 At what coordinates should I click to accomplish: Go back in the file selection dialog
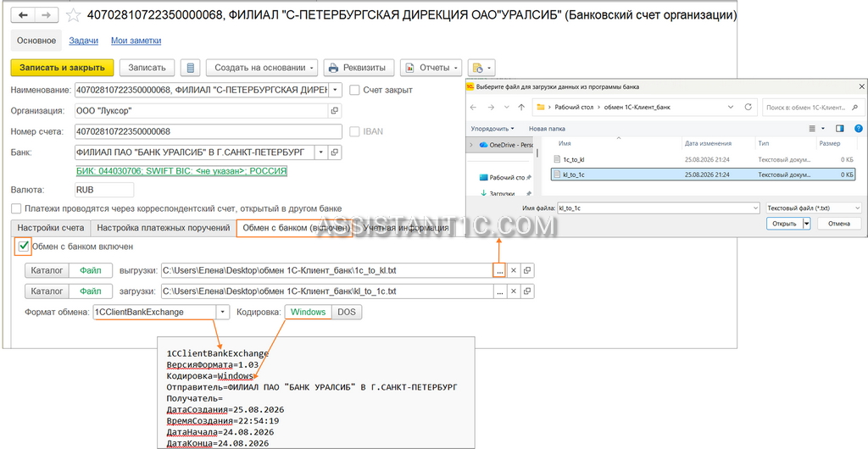pos(475,108)
